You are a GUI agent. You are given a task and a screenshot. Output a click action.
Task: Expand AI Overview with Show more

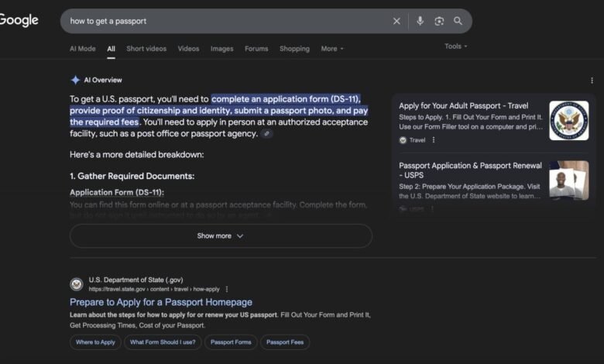(221, 235)
